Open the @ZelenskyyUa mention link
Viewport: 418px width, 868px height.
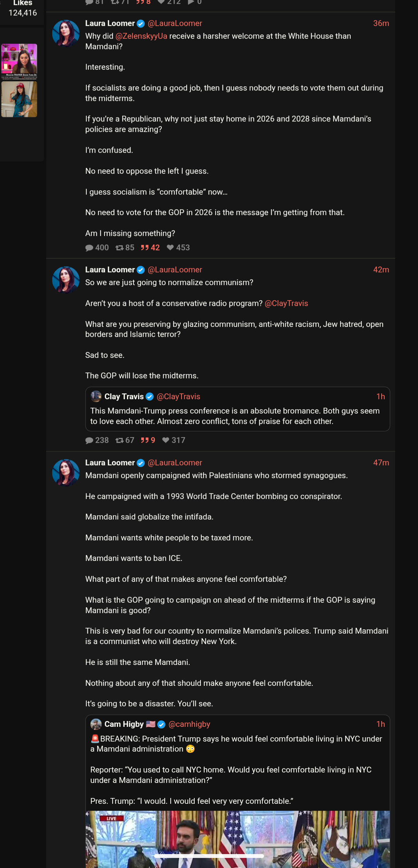[x=141, y=36]
